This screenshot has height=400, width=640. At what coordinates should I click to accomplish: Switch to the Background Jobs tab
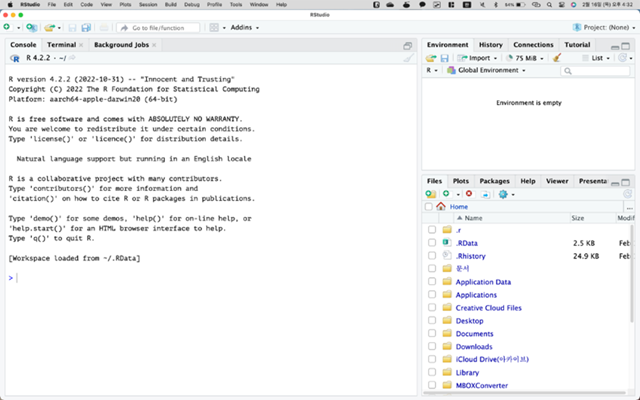[x=121, y=45]
